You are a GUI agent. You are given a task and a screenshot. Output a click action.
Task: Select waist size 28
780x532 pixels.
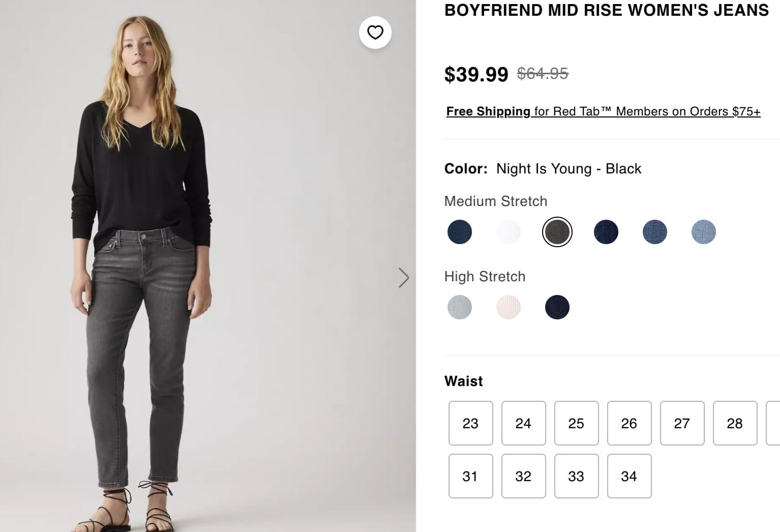[735, 423]
